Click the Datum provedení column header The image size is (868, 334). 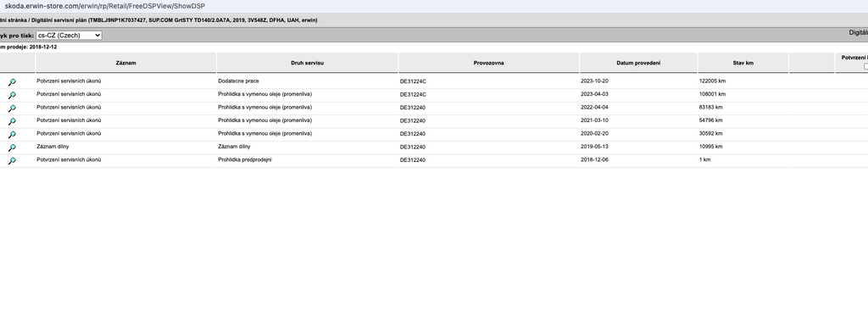pyautogui.click(x=638, y=63)
